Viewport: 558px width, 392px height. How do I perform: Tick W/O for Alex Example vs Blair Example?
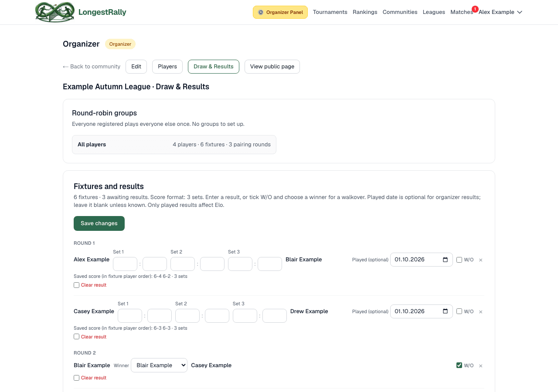click(x=459, y=260)
